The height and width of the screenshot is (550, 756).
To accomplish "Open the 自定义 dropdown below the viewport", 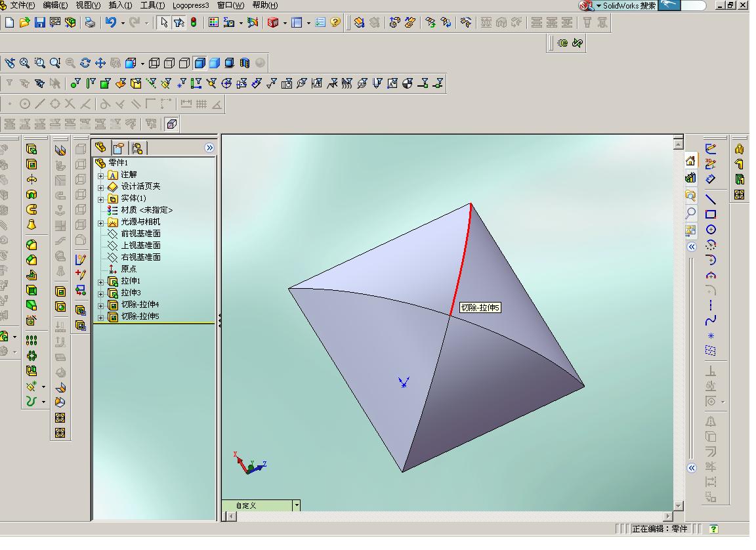I will click(x=297, y=505).
